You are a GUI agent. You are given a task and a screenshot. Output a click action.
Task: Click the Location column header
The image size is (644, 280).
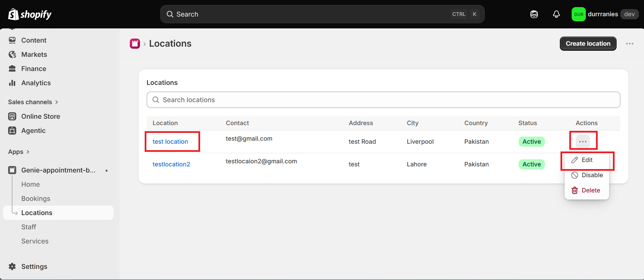(x=165, y=123)
